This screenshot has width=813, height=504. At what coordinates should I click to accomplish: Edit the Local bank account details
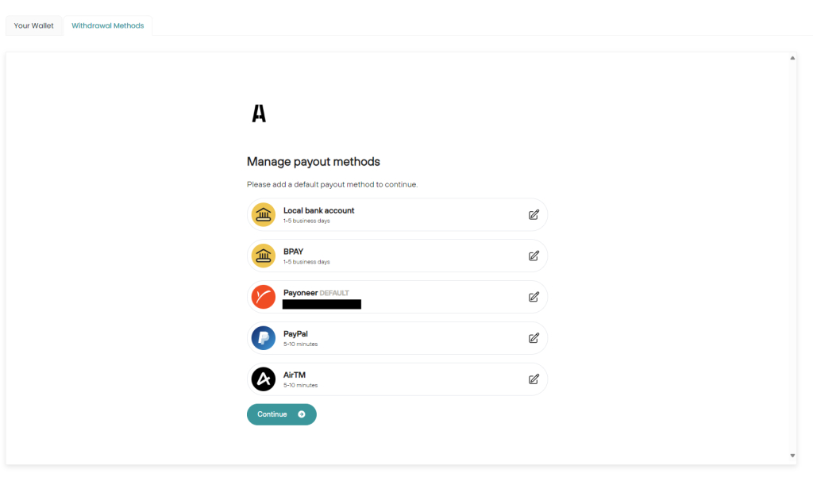pos(534,214)
